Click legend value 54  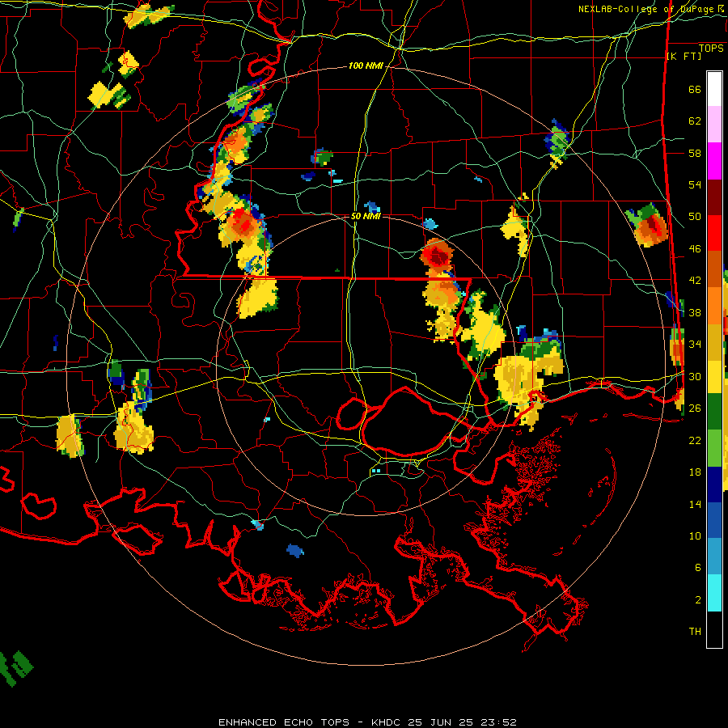695,184
